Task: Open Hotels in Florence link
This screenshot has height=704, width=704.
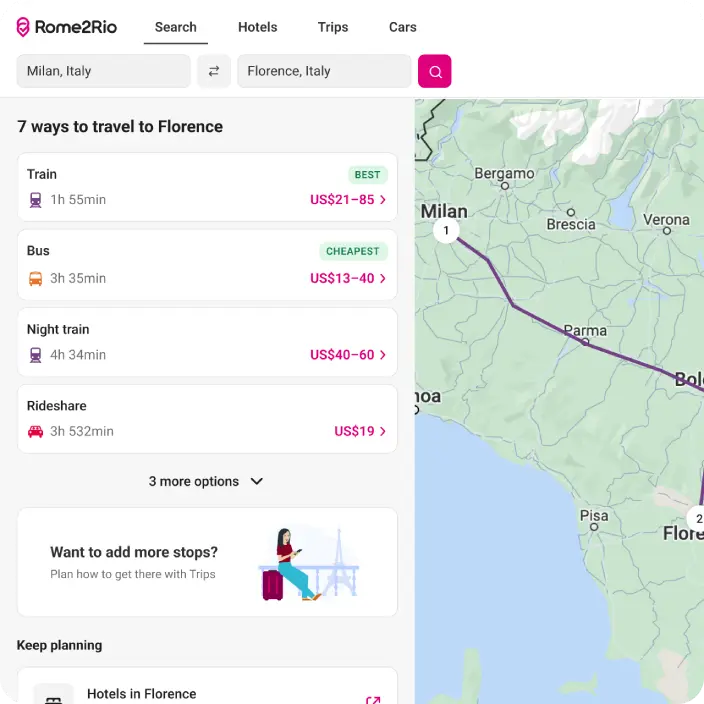Action: (x=207, y=686)
